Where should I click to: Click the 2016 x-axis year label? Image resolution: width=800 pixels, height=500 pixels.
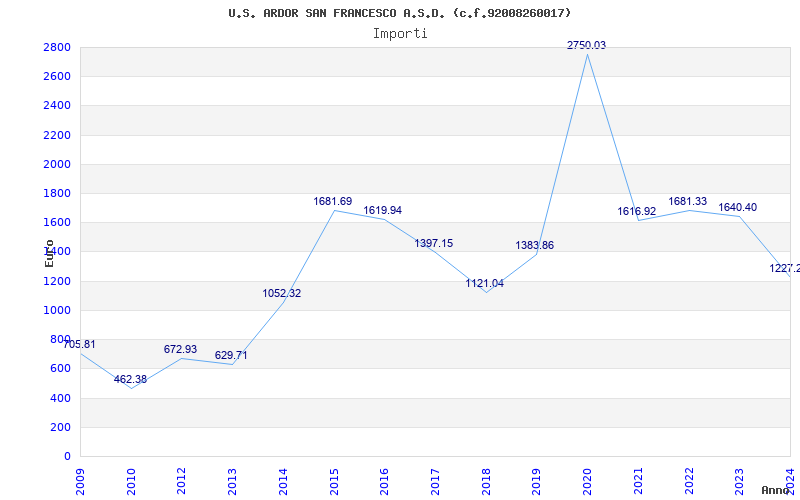[x=385, y=481]
